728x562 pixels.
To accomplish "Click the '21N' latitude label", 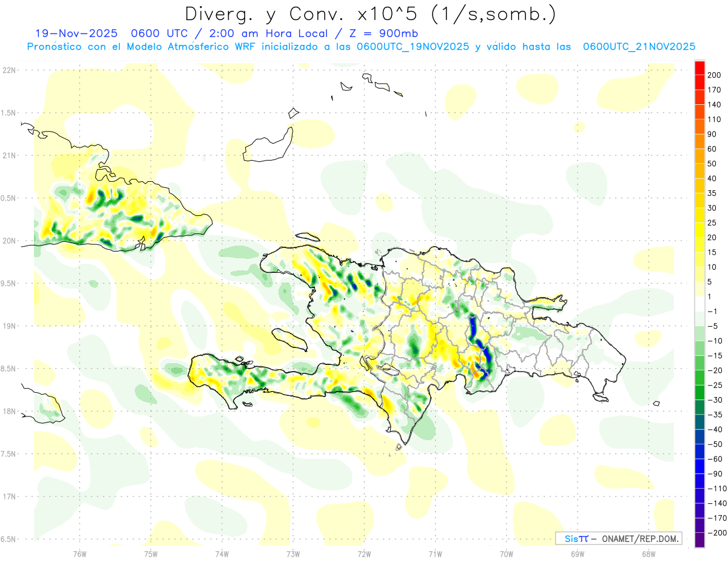I will click(8, 155).
